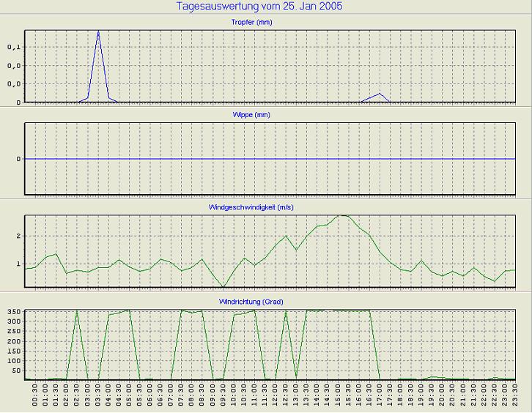The height and width of the screenshot is (413, 532).
Task: Click the wind direction spike at 02:30
Action: pyautogui.click(x=77, y=312)
